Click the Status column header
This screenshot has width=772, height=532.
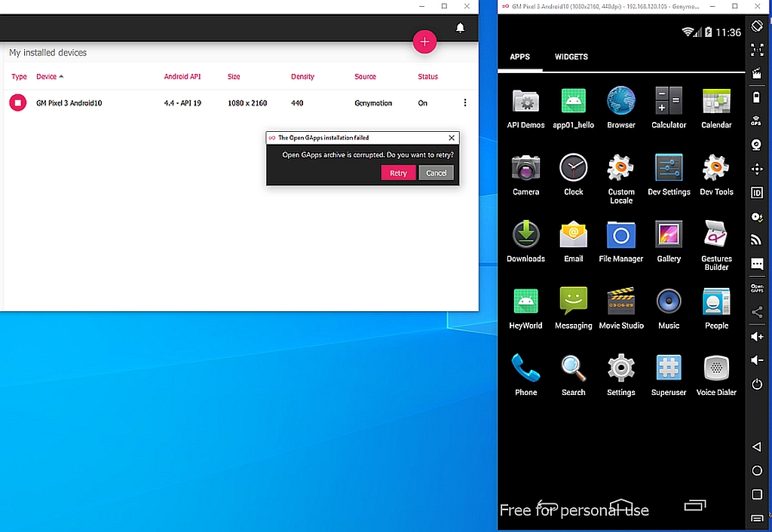click(427, 77)
